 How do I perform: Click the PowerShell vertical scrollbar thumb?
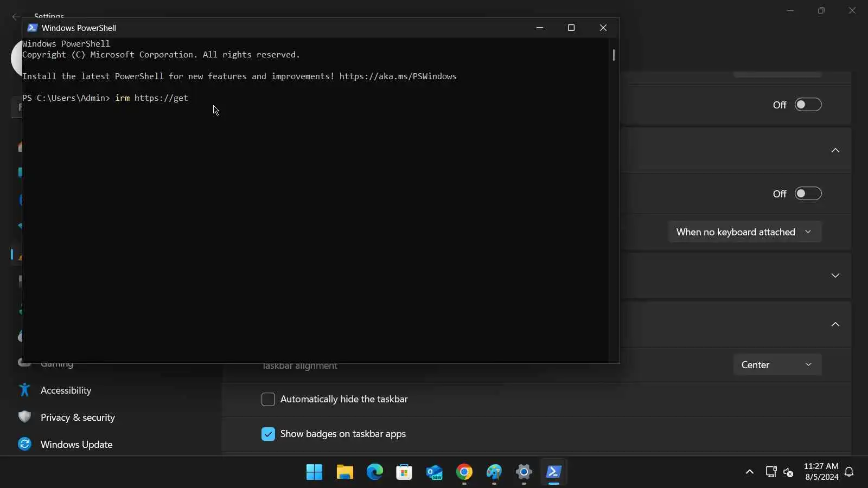tap(614, 55)
